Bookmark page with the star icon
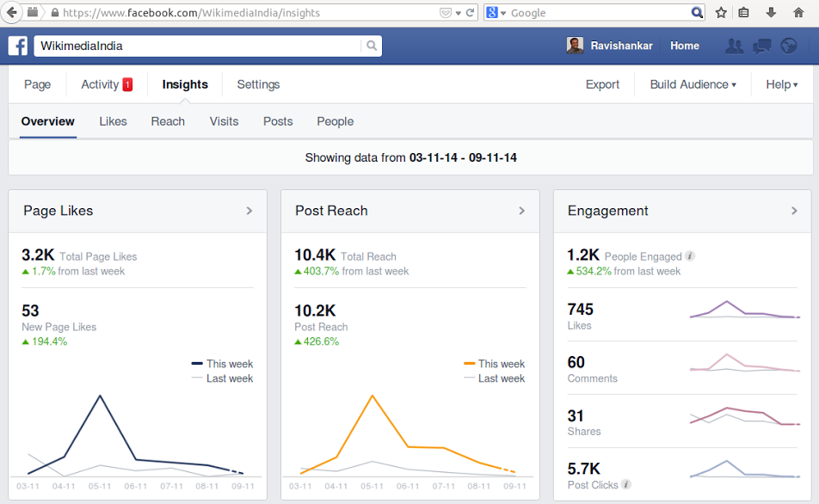819x504 pixels. click(721, 13)
